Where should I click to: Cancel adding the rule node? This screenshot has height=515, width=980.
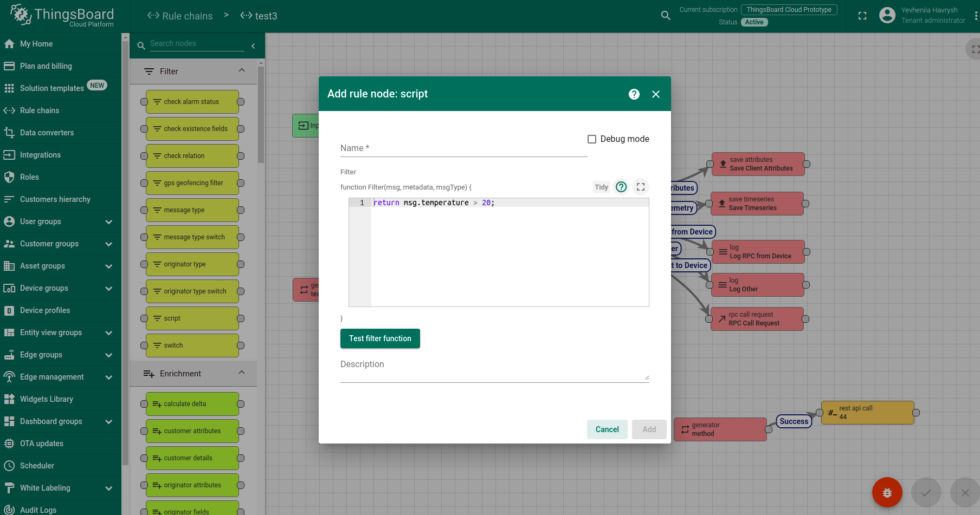pos(607,429)
